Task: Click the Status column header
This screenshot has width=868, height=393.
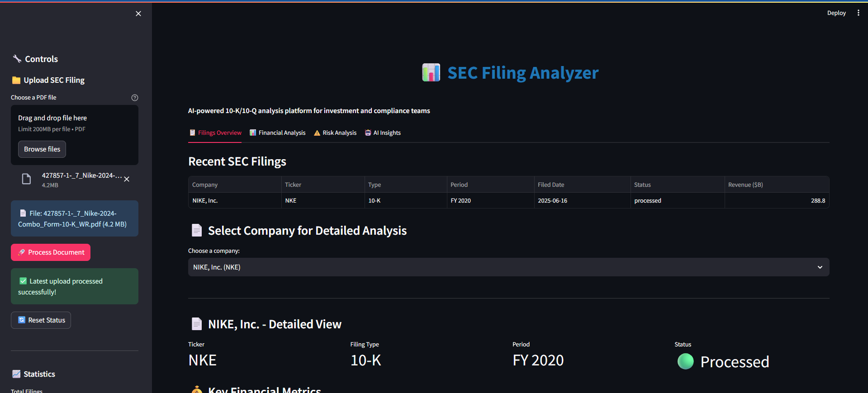Action: tap(678, 185)
